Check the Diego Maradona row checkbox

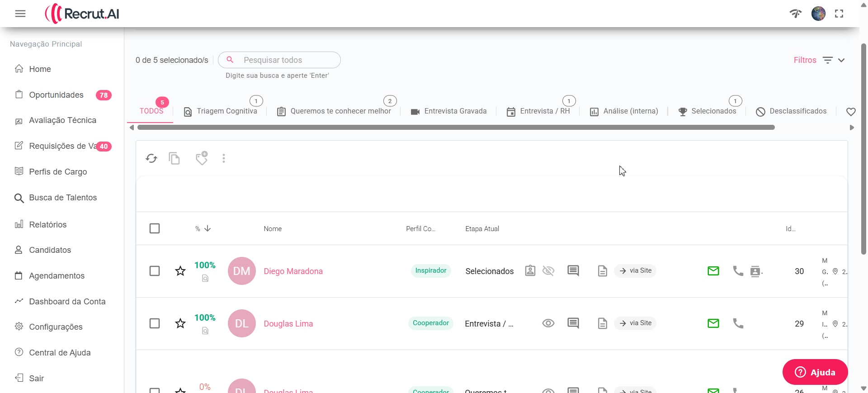[x=155, y=271]
